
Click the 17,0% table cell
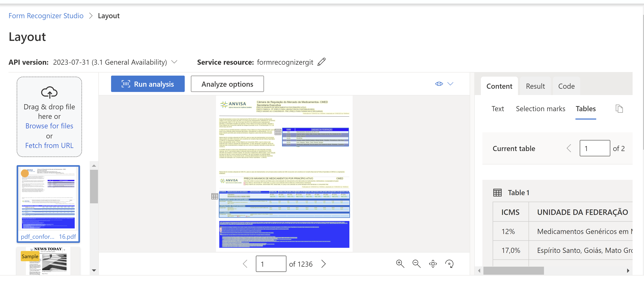point(510,250)
